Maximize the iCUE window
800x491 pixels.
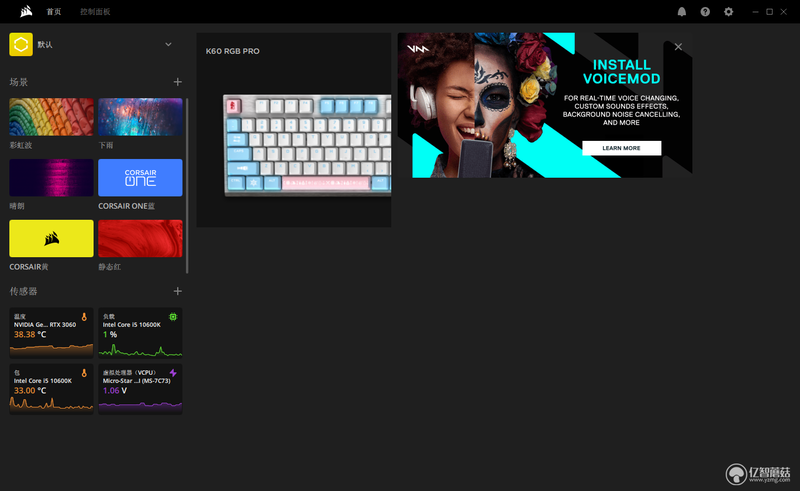(x=769, y=12)
